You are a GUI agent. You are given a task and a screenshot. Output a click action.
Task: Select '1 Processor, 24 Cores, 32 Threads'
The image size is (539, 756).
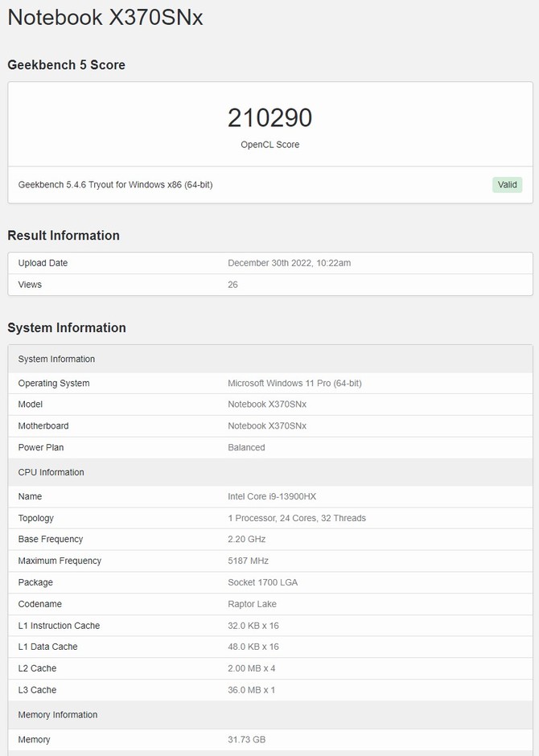tap(297, 518)
